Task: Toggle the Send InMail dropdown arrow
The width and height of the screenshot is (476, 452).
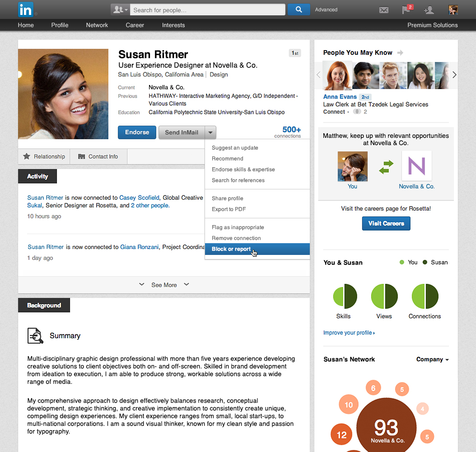Action: click(210, 132)
